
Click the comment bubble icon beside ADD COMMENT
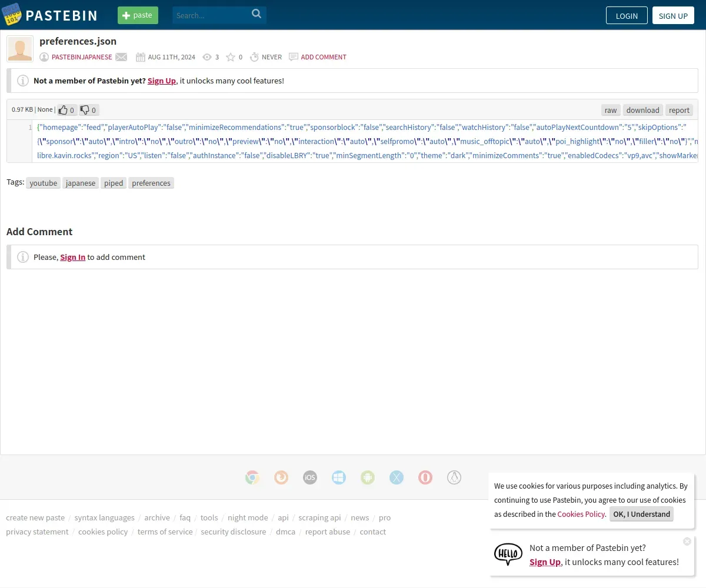pyautogui.click(x=294, y=57)
